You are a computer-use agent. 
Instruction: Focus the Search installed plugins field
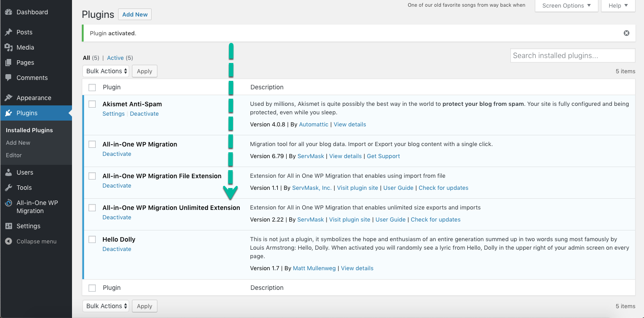pos(573,55)
